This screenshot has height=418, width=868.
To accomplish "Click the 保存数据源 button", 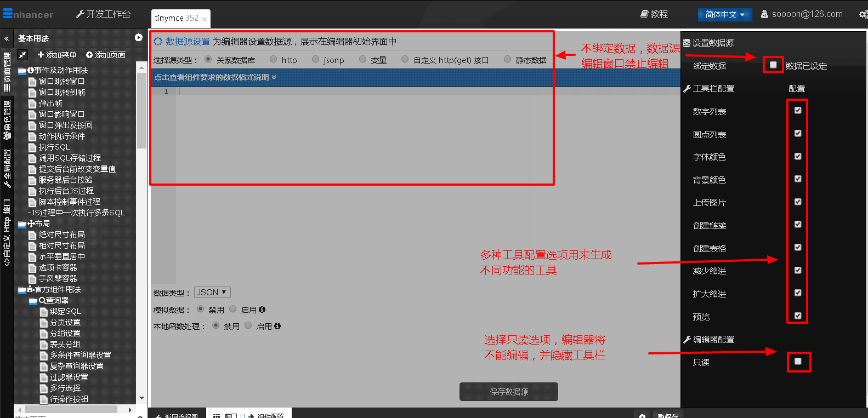I will tap(509, 392).
